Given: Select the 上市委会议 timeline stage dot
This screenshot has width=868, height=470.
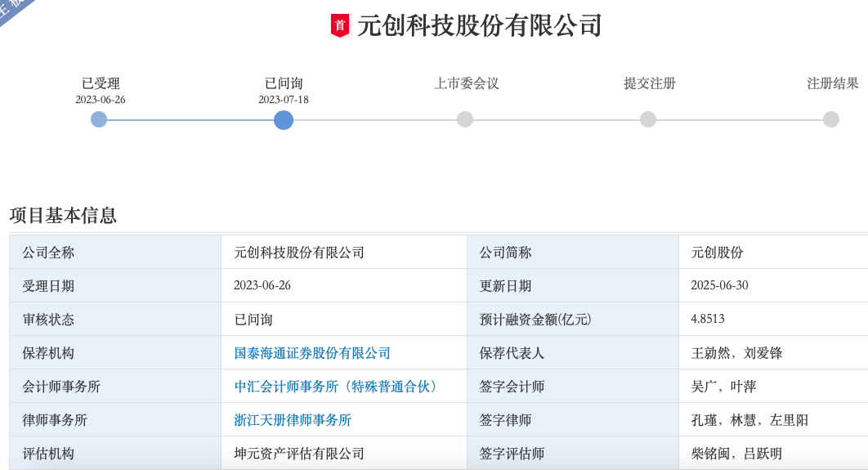Looking at the screenshot, I should pos(465,119).
